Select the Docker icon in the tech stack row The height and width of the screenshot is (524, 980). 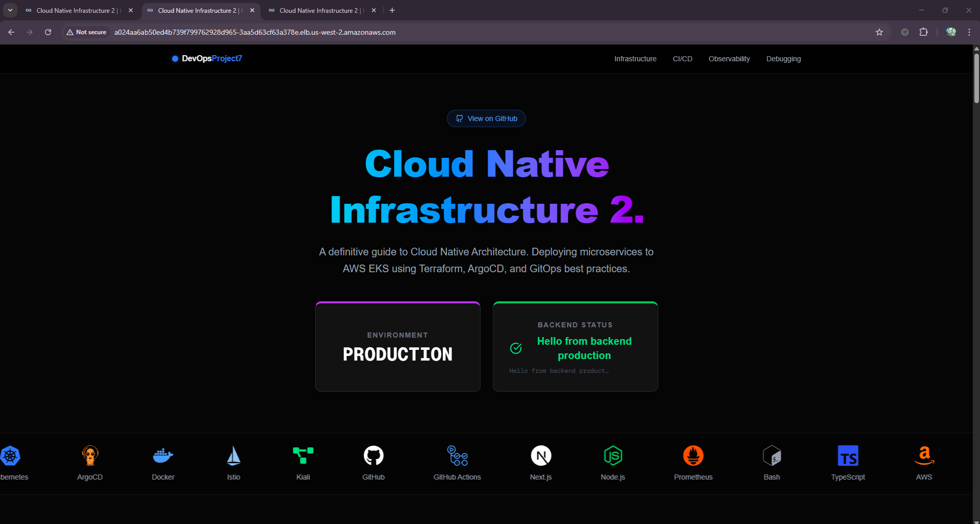pos(162,455)
